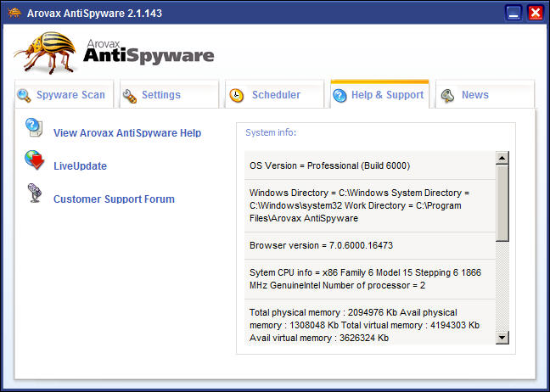Click the magnifier icon on Spyware Scan tab
Image resolution: width=550 pixels, height=392 pixels.
[x=24, y=95]
